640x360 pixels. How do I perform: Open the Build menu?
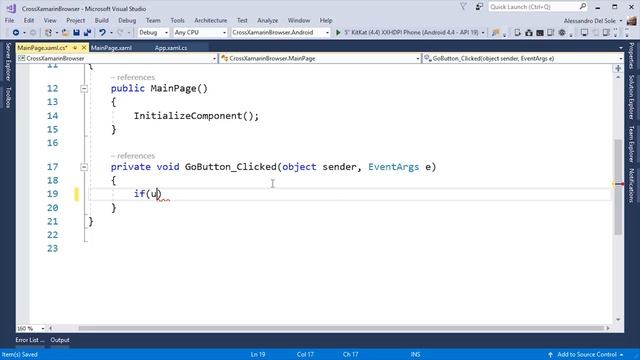pyautogui.click(x=102, y=20)
